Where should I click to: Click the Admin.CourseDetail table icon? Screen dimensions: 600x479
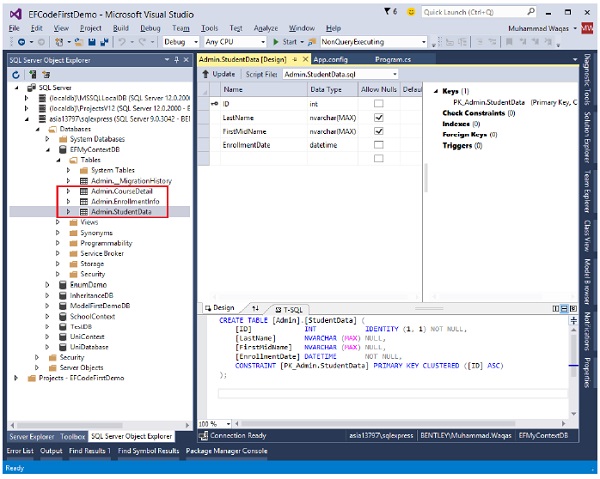(x=84, y=190)
